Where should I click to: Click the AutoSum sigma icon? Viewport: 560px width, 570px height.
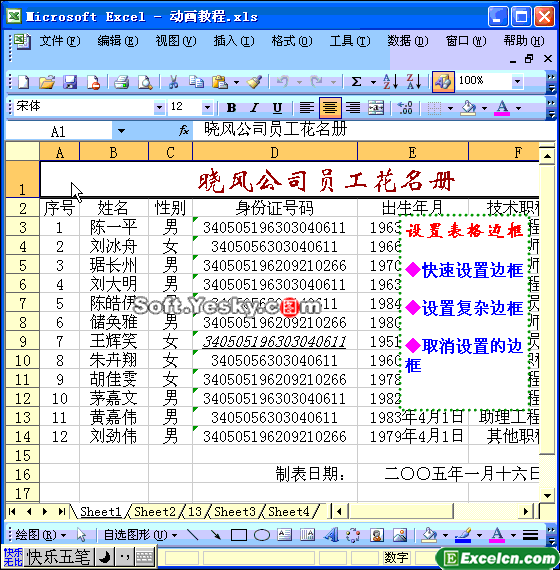(x=357, y=82)
